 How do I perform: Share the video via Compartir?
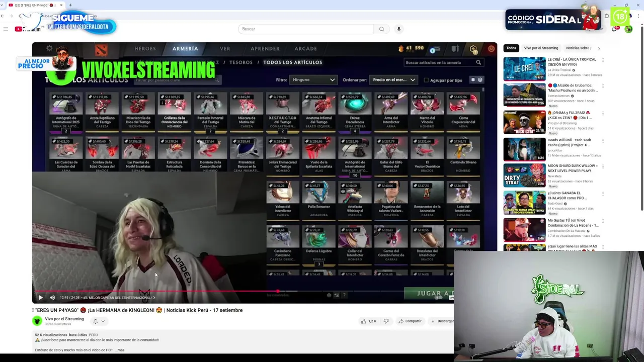click(410, 321)
